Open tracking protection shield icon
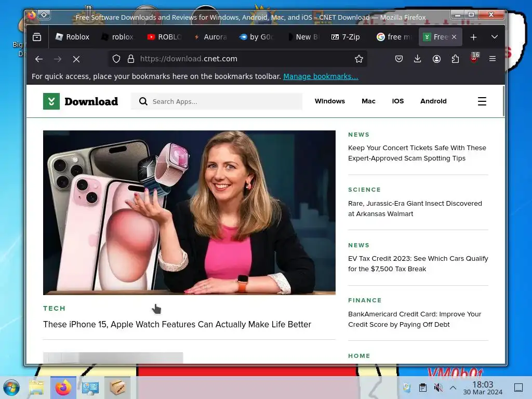Image resolution: width=532 pixels, height=399 pixels. pos(116,59)
